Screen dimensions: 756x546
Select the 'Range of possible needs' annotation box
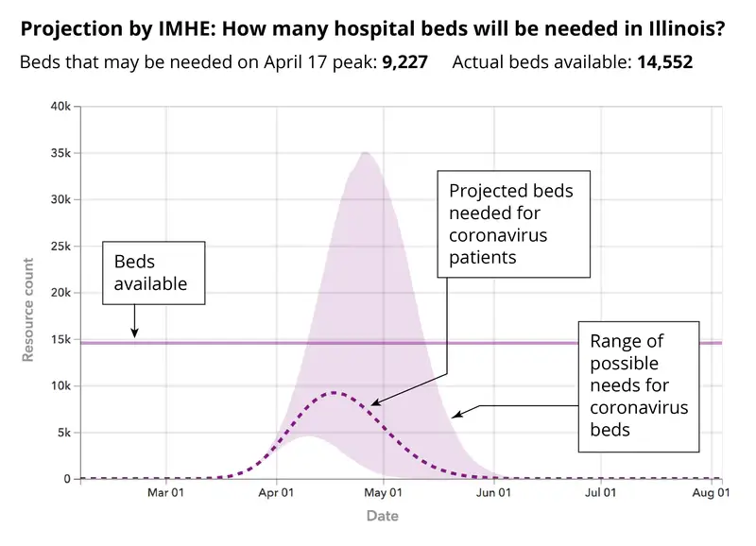point(639,385)
